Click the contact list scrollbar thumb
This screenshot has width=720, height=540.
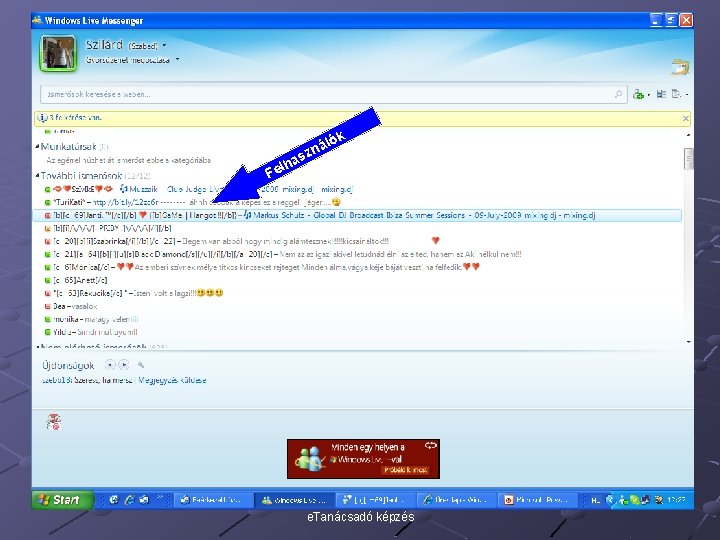pos(688,159)
